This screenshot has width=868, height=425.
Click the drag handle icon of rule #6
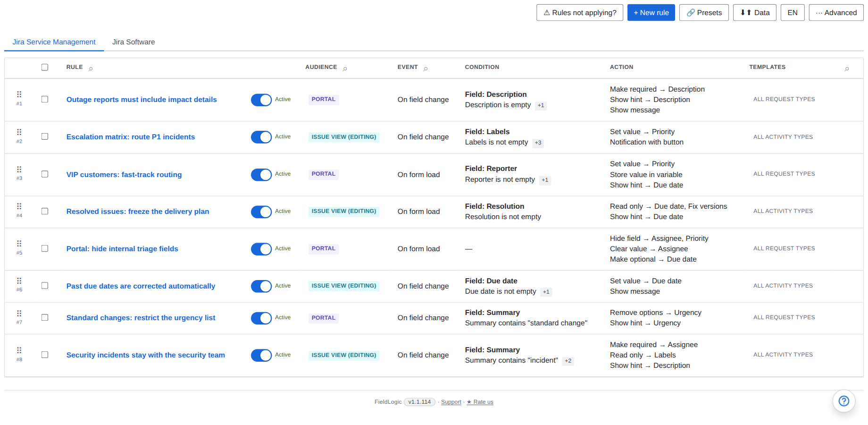tap(19, 280)
